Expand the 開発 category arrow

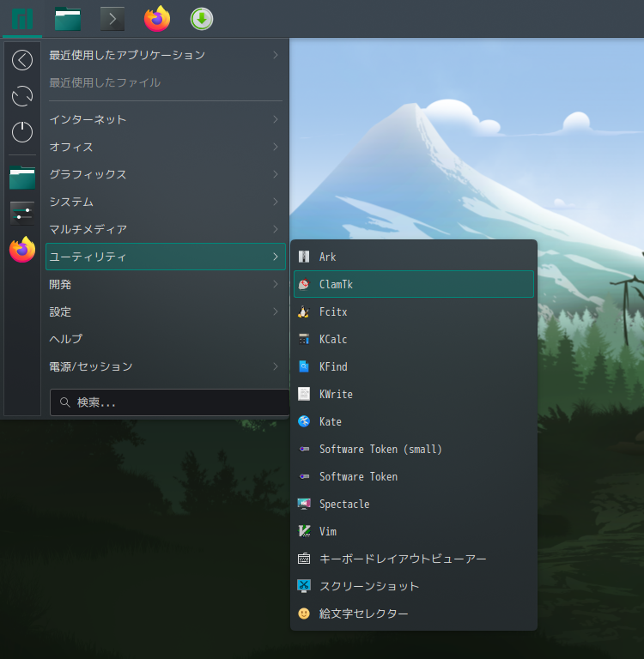click(276, 284)
